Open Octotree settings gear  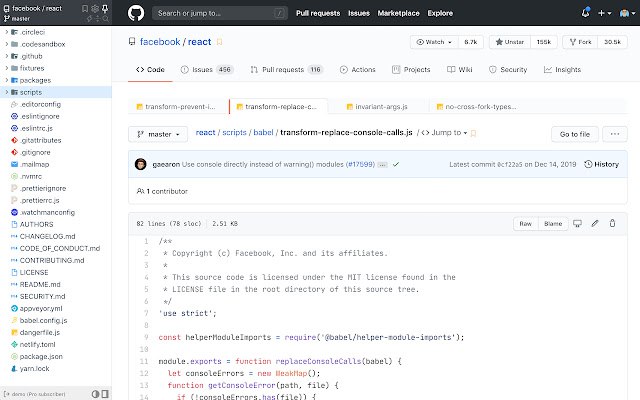pyautogui.click(x=95, y=8)
